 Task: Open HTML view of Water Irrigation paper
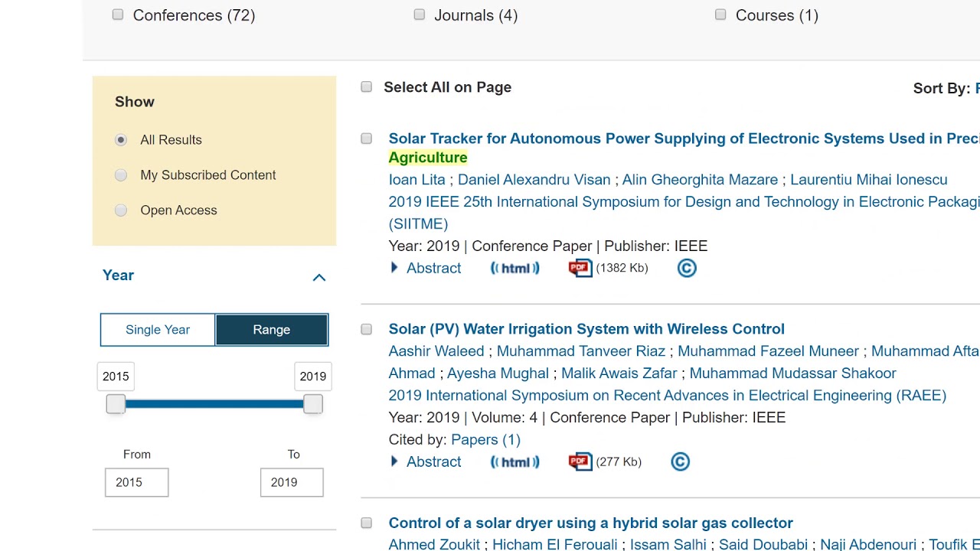(514, 462)
